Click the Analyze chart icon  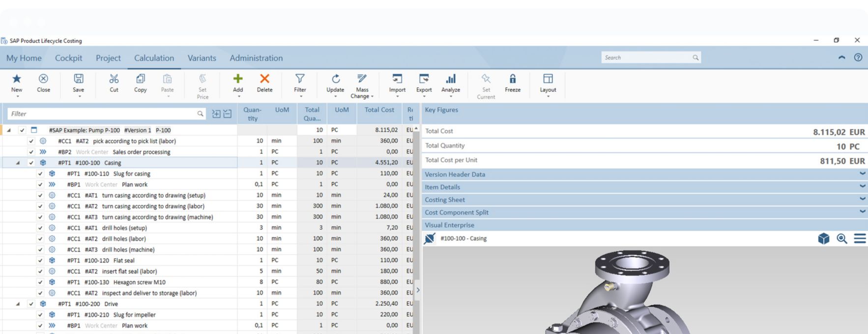click(450, 79)
